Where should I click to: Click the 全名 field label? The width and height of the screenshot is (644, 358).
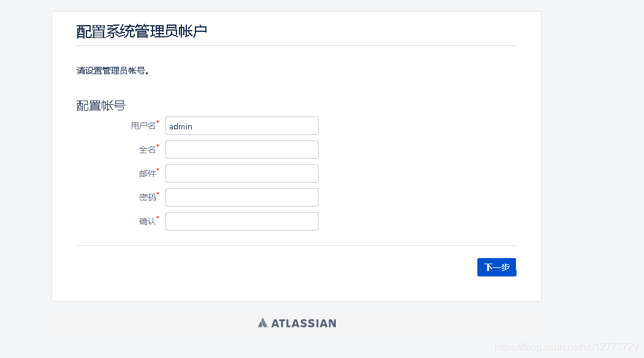click(x=147, y=149)
